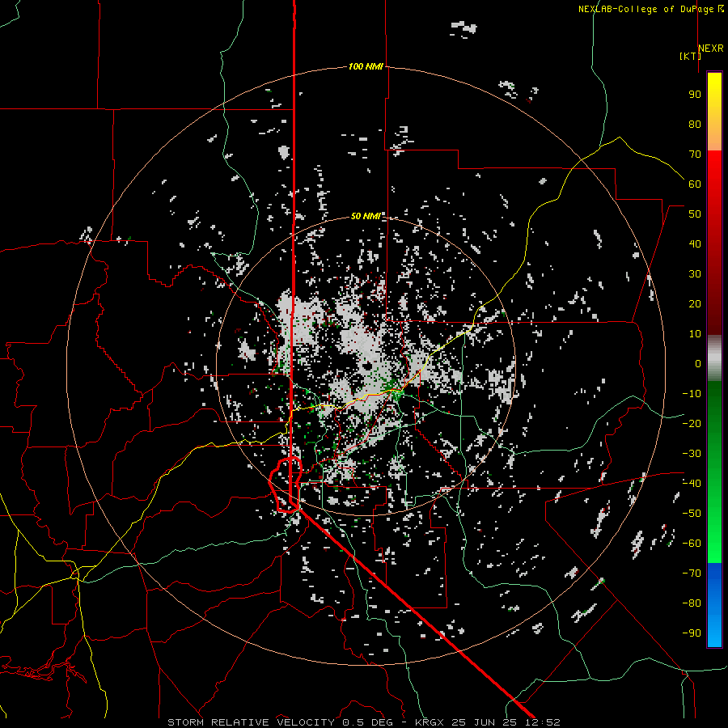Click the positive 10 scale value
The height and width of the screenshot is (728, 728).
(695, 334)
